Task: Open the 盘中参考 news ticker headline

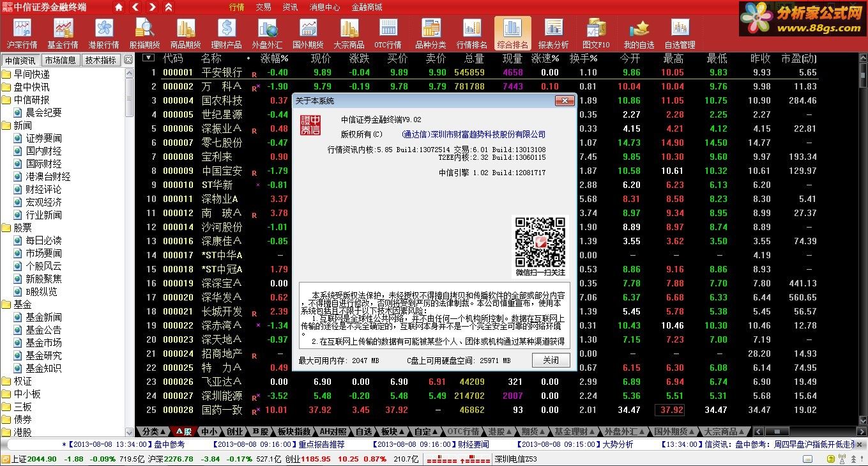Action: (169, 444)
